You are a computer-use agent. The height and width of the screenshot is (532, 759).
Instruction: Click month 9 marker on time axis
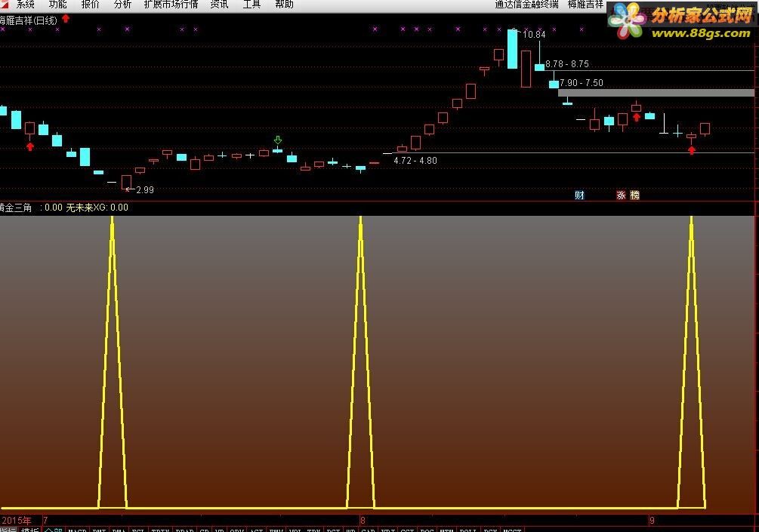(652, 521)
